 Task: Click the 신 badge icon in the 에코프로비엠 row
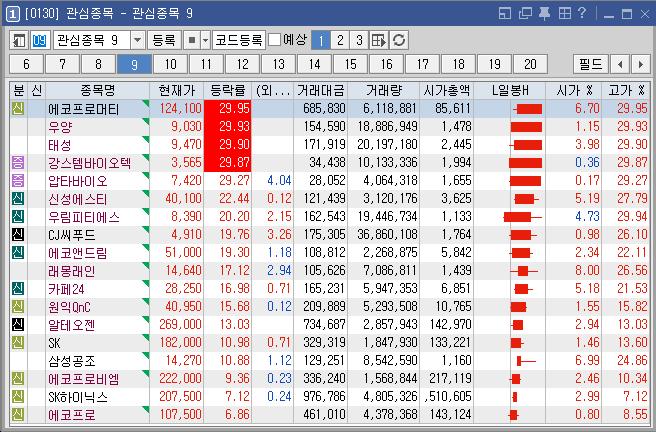click(x=18, y=378)
